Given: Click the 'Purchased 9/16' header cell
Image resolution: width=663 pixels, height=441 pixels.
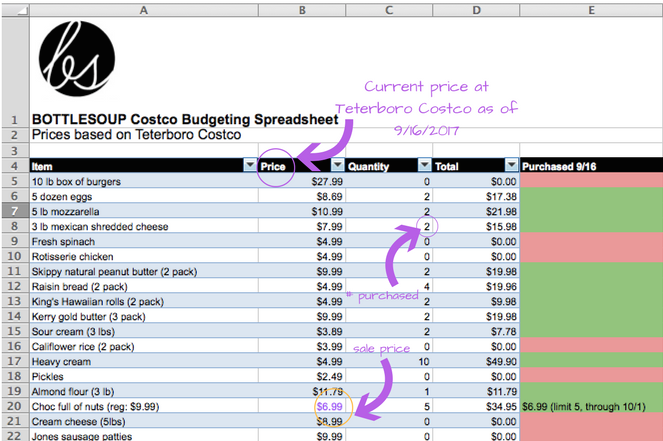Looking at the screenshot, I should (591, 166).
